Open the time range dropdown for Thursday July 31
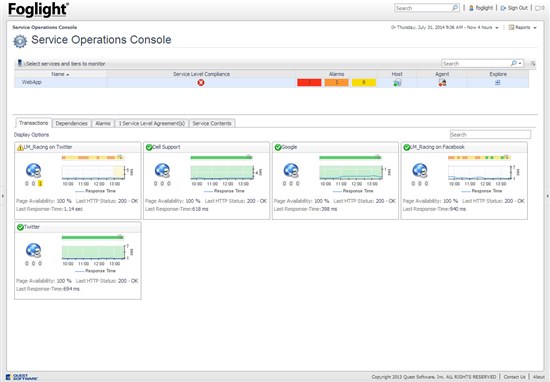550x382 pixels. 497,28
